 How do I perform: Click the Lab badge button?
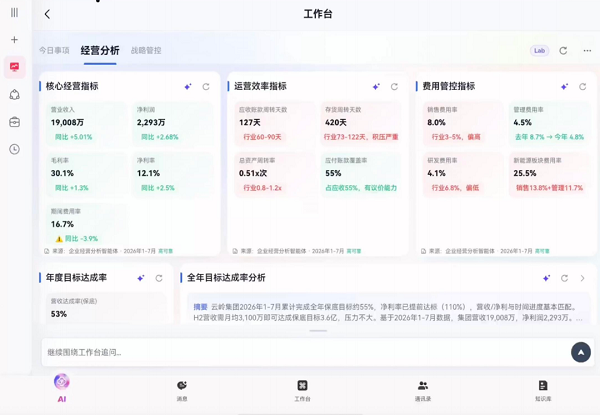[540, 50]
